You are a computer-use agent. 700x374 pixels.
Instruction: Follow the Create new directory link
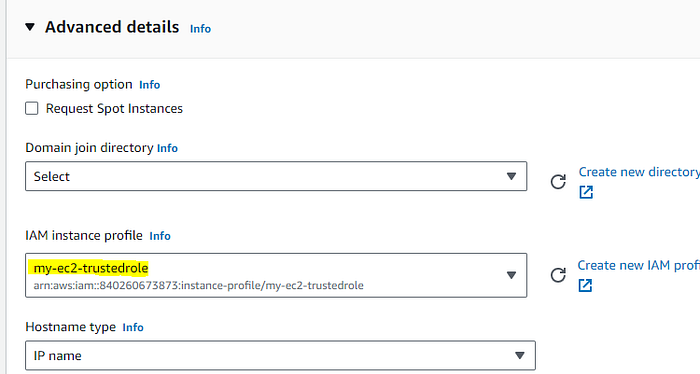639,172
